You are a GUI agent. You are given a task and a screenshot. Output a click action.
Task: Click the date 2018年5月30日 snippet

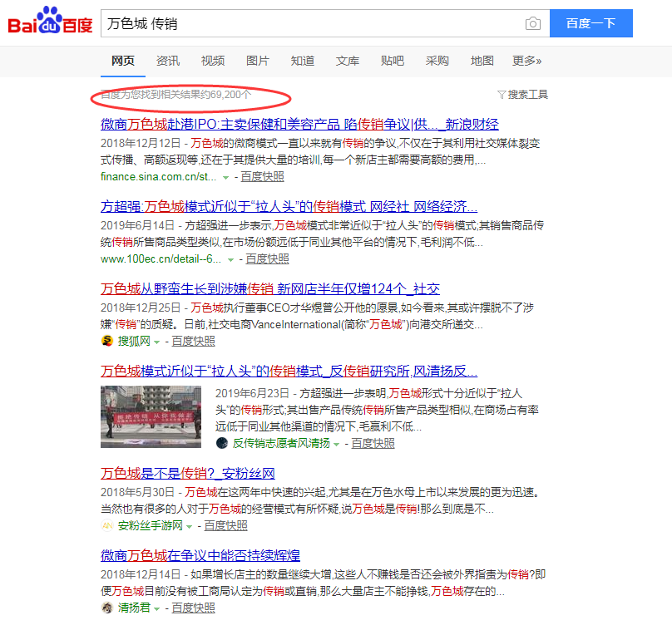[x=137, y=492]
